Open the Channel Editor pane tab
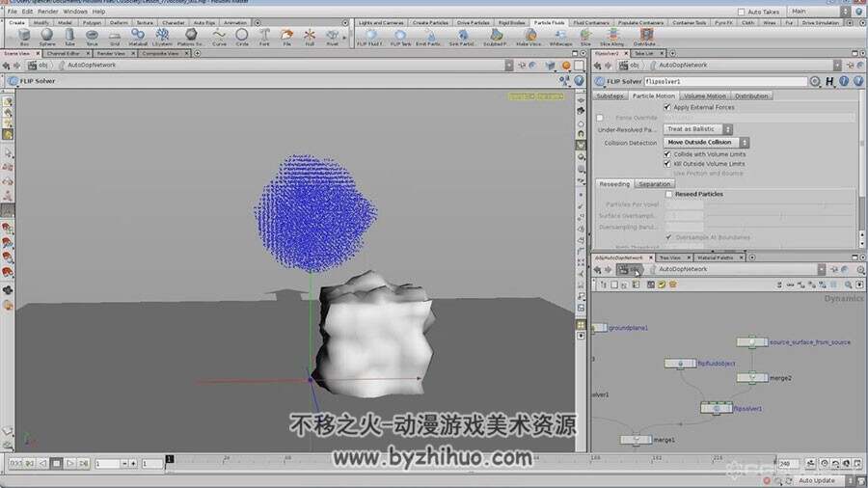The height and width of the screenshot is (488, 868). 63,54
